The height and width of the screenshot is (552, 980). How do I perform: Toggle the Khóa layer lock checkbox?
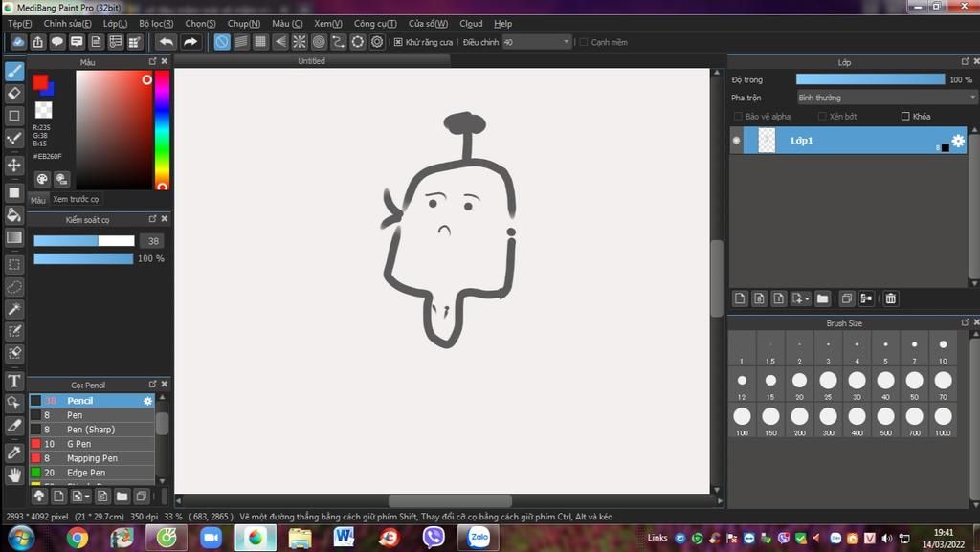[905, 116]
